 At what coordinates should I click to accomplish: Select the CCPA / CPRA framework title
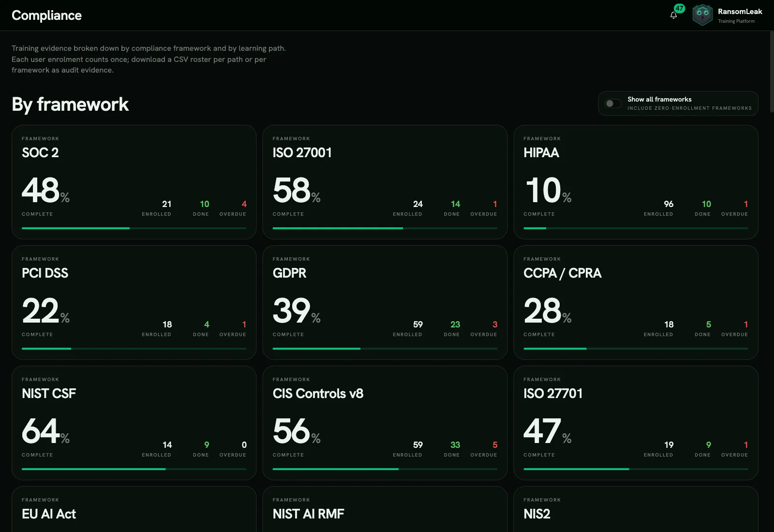562,273
